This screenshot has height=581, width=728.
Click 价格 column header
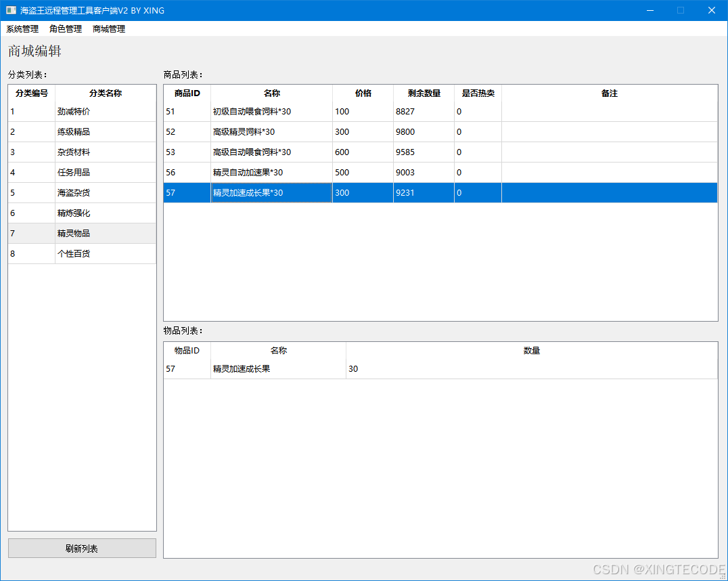[x=363, y=93]
